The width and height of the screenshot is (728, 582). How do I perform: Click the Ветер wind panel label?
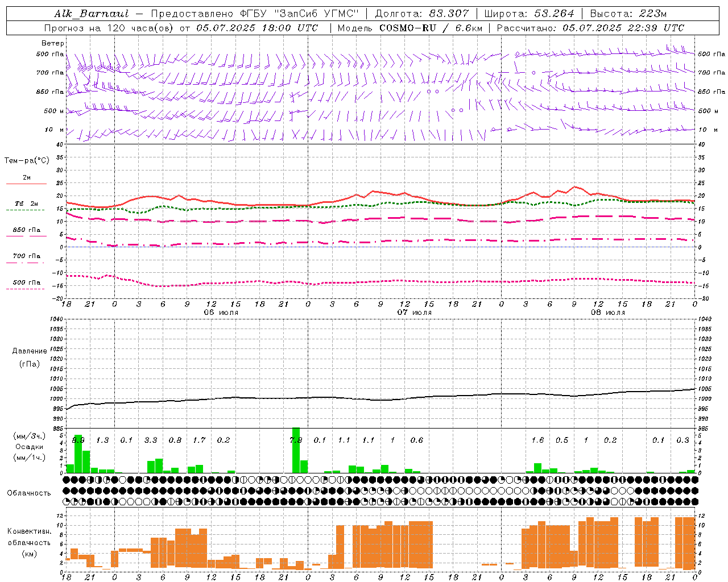[52, 43]
